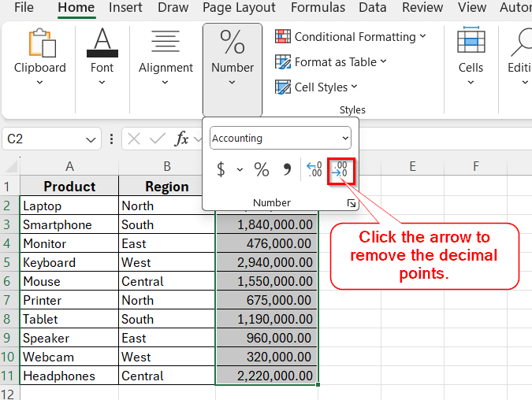Expand accounting currency options arrow
This screenshot has height=400, width=532.
point(240,169)
